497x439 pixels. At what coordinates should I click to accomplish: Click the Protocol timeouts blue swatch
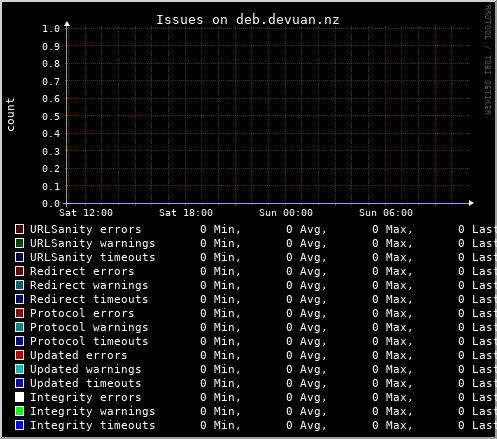(x=19, y=341)
